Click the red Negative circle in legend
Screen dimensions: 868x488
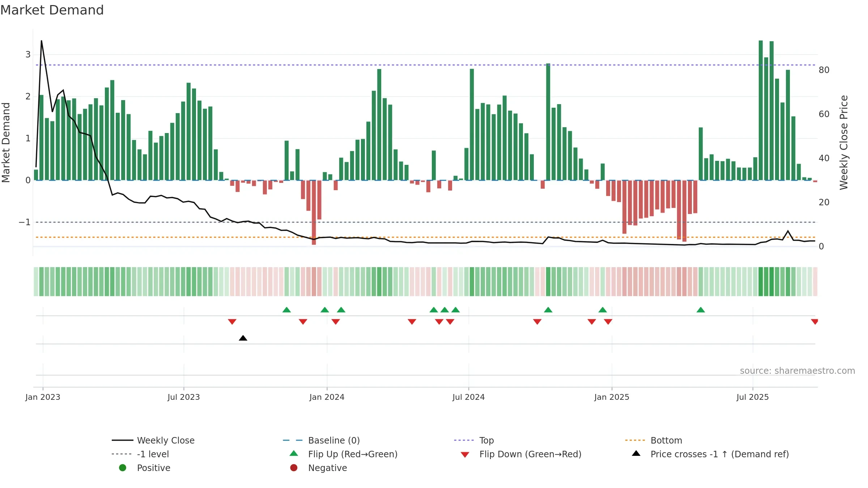coord(294,468)
